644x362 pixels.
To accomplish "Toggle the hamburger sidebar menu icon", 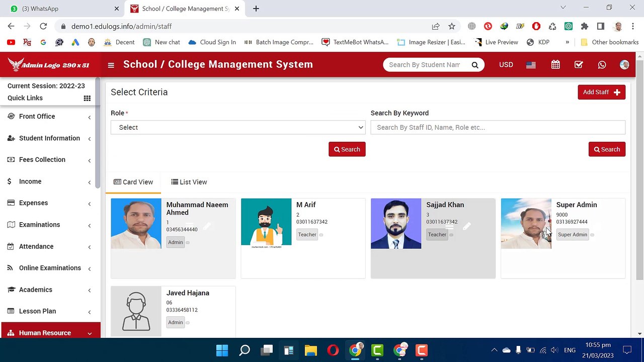I will 111,65.
